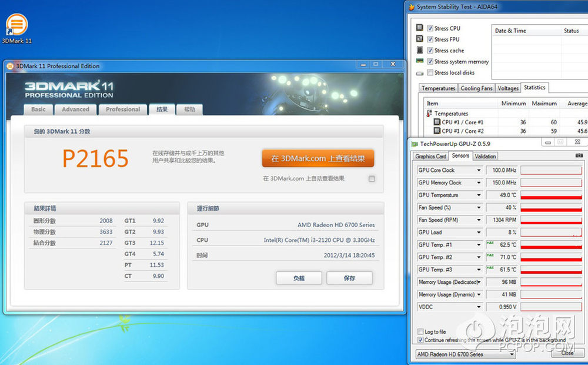588x365 pixels.
Task: Click the Close button in GPU-Z
Action: tap(567, 353)
